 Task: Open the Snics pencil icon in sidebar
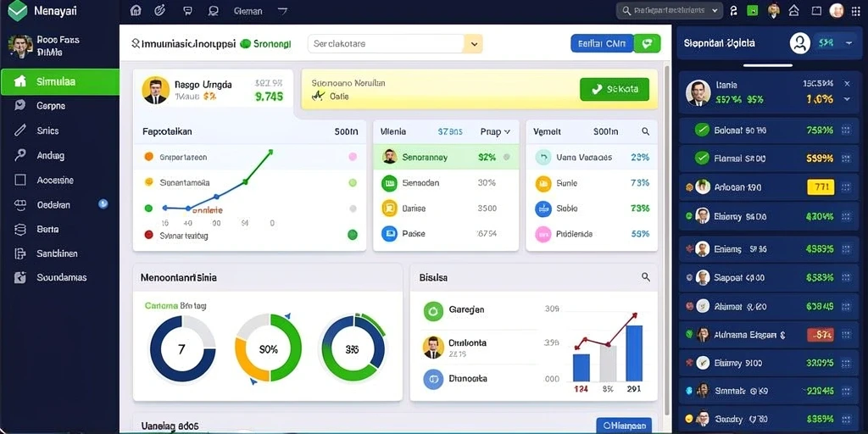20,131
